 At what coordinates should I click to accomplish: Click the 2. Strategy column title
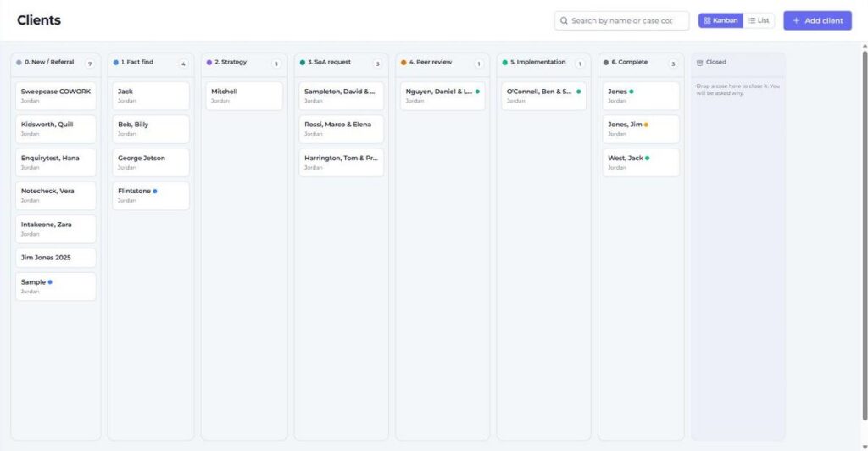[x=231, y=63]
